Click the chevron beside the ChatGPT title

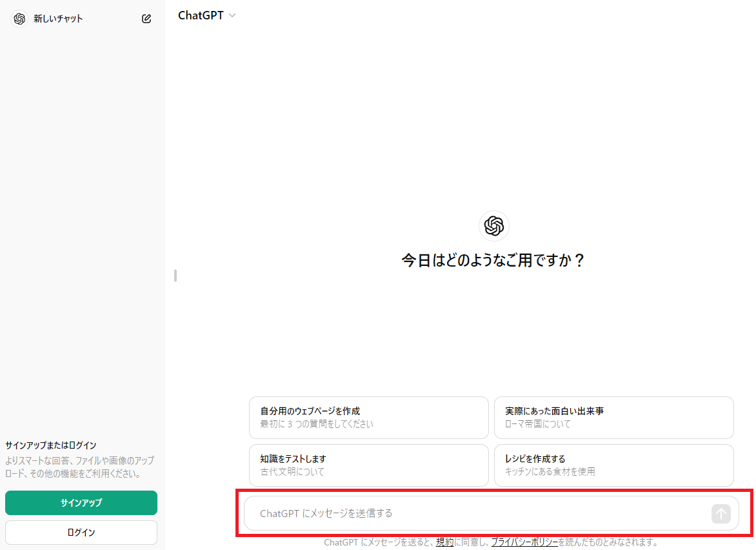tap(232, 15)
